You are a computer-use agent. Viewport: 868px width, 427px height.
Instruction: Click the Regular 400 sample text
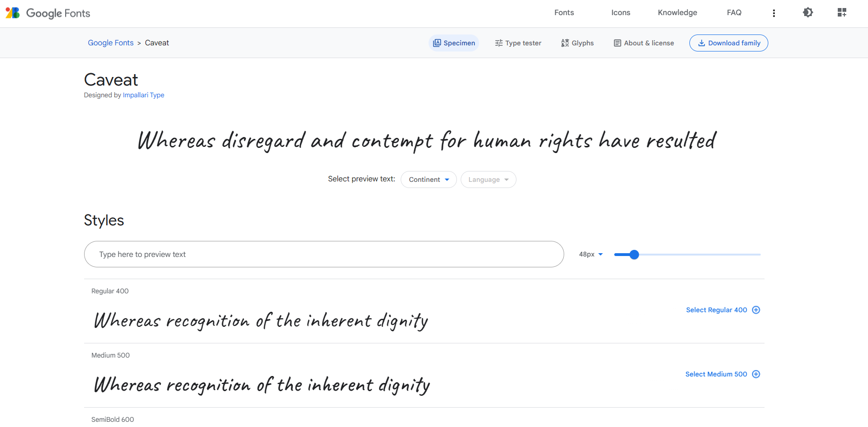[x=261, y=321]
